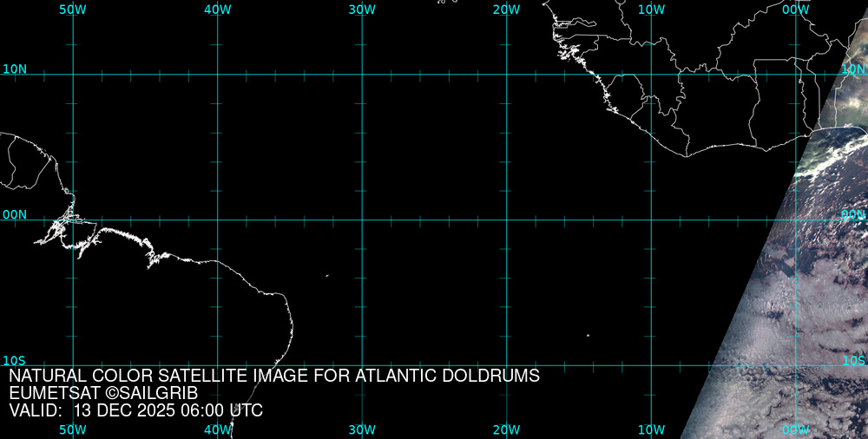Click the small island dot near 14W 8S
Viewport: 868px width, 439px height.
point(588,336)
